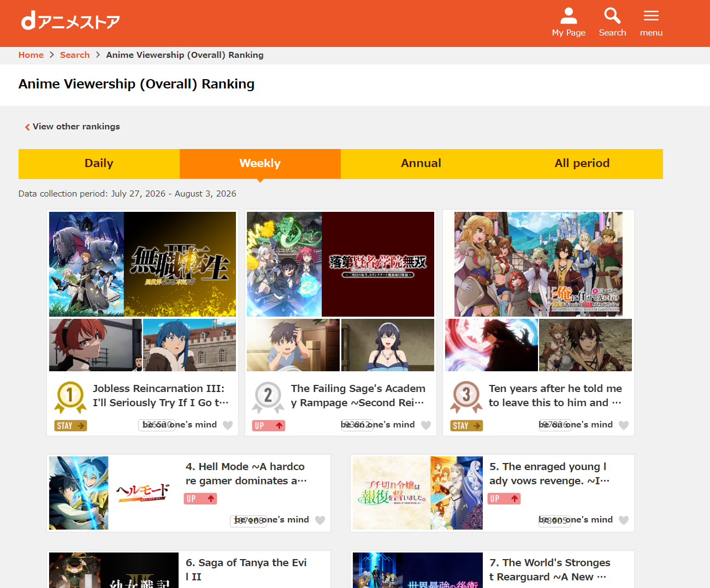Open The Failing Sage's Academy Rampage title

pyautogui.click(x=358, y=396)
